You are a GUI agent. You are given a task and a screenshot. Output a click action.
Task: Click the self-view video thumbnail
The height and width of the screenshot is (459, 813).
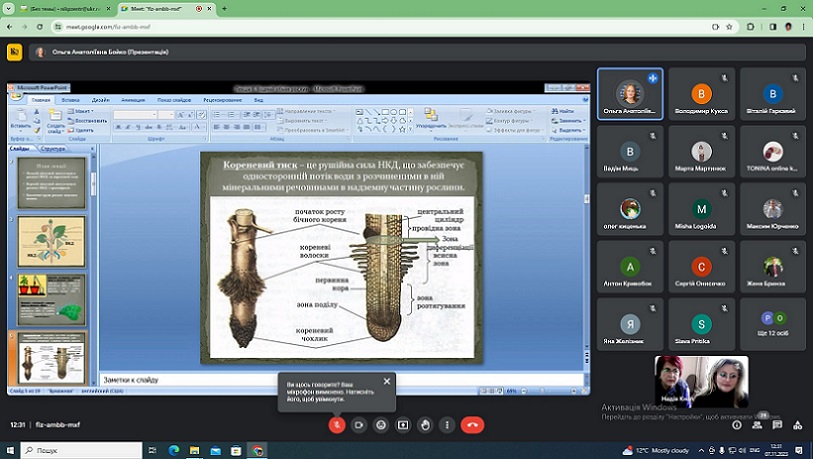pyautogui.click(x=701, y=381)
